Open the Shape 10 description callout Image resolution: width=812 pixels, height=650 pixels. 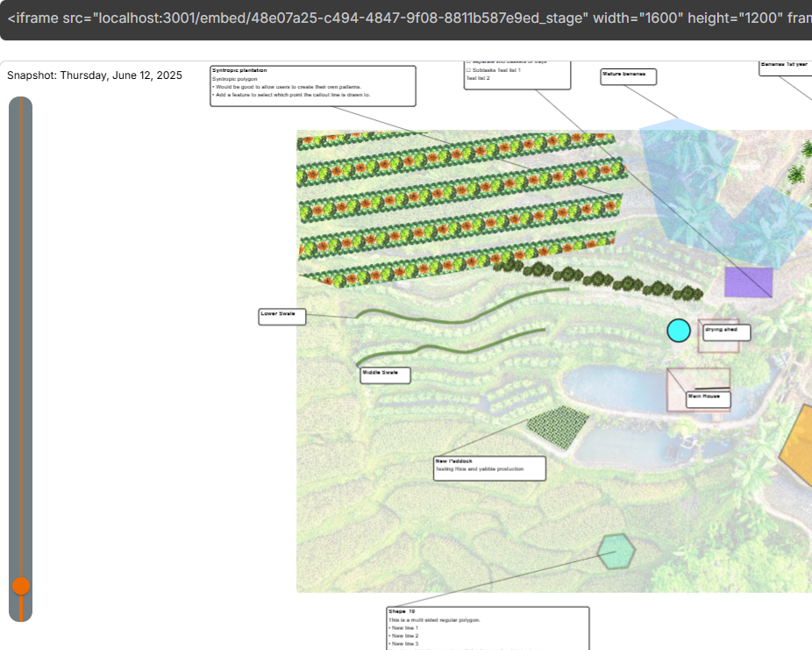click(487, 626)
